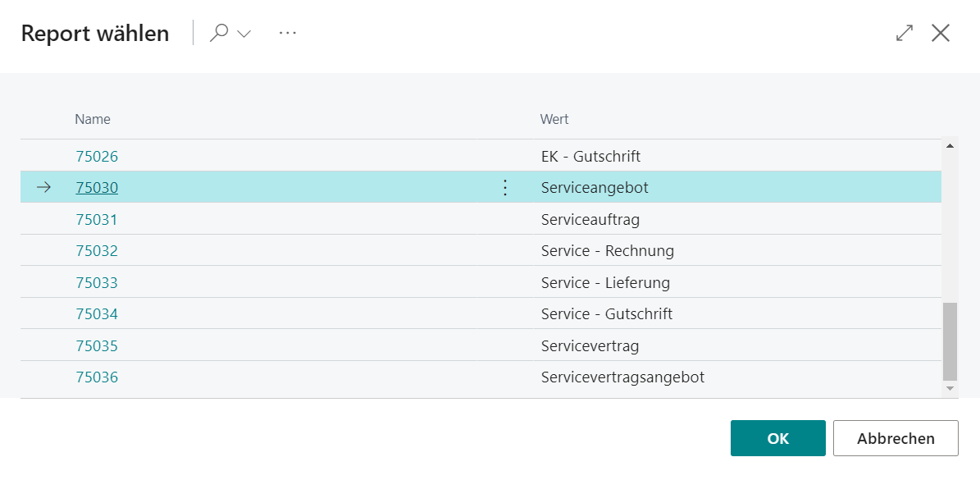Open row actions for Serviceangebot
Image resolution: width=980 pixels, height=480 pixels.
coord(505,188)
